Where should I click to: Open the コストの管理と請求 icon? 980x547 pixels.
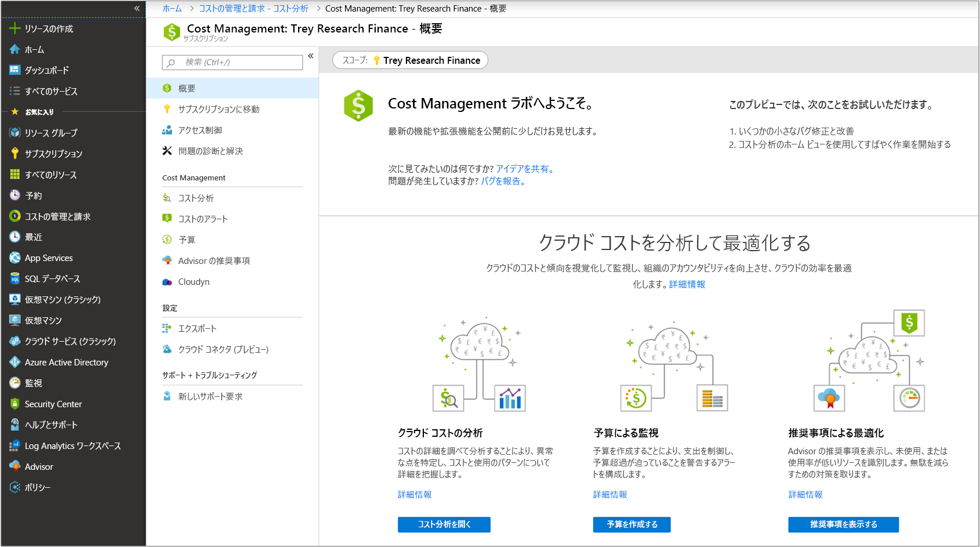pos(15,216)
